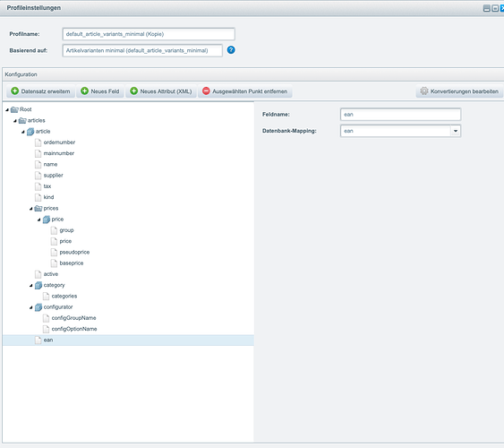The width and height of the screenshot is (504, 448).
Task: Click the mainnumber file icon
Action: (x=38, y=153)
